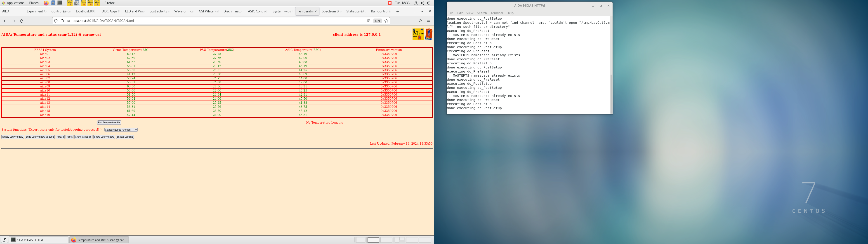Open the Search menu in terminal window
Viewport: 868px width, 244px height.
coord(482,13)
